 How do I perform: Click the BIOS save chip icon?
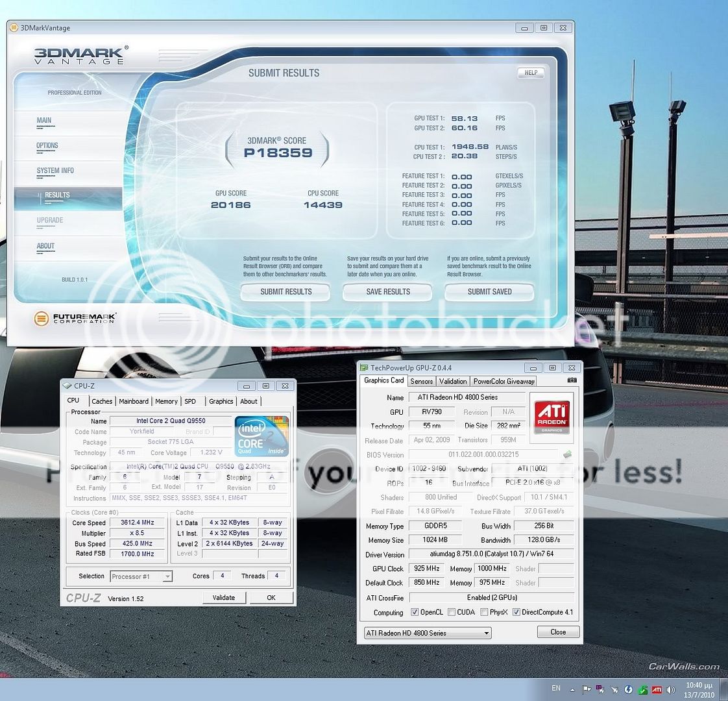[x=567, y=454]
